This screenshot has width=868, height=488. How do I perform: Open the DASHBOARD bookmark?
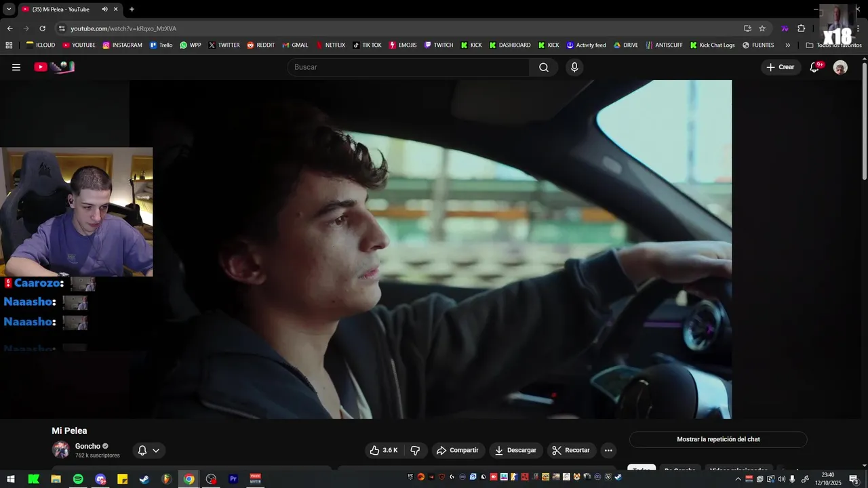(x=510, y=45)
